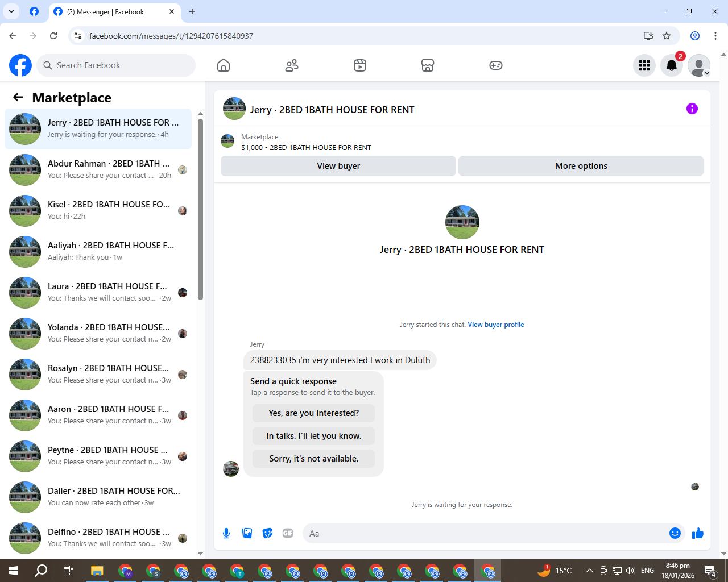The width and height of the screenshot is (728, 582).
Task: Open the Aaliyah conversation
Action: click(x=98, y=252)
